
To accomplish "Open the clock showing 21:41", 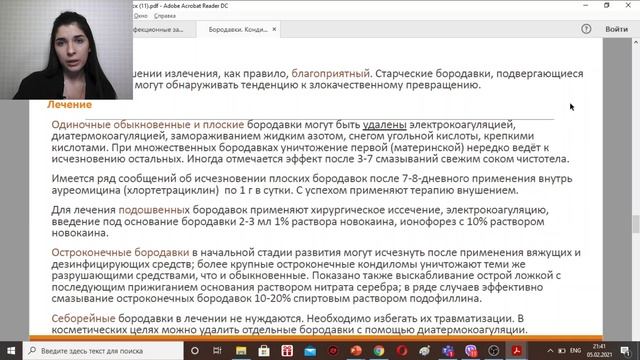I will [x=599, y=351].
